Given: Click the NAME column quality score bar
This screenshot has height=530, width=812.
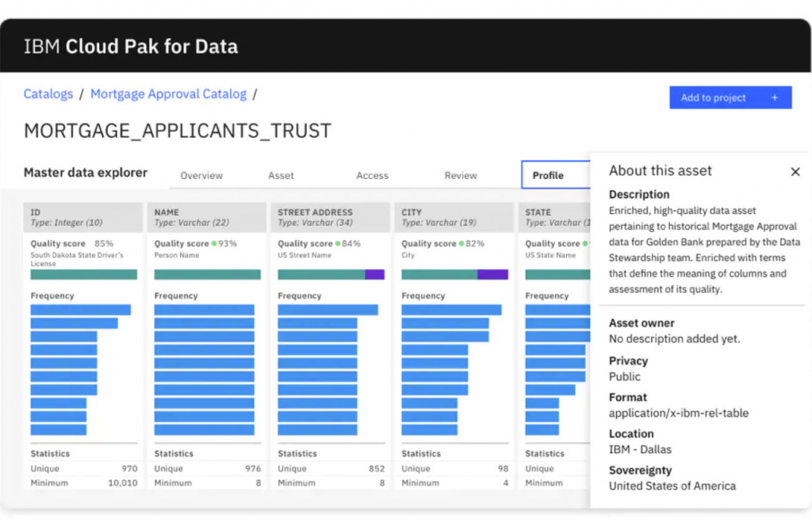Looking at the screenshot, I should pyautogui.click(x=207, y=274).
